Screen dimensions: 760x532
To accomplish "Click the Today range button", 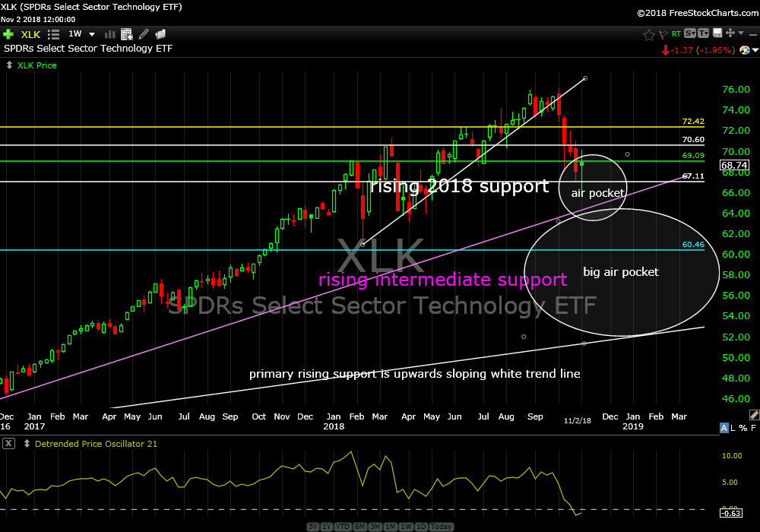I will [441, 527].
